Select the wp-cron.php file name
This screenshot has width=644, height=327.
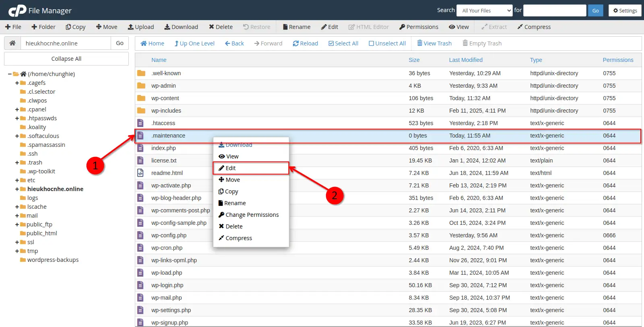coord(167,248)
